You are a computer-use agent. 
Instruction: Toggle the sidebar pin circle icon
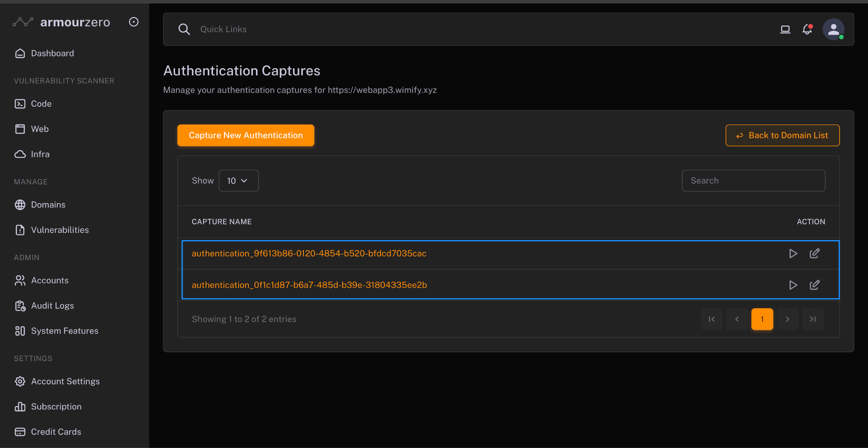click(134, 22)
